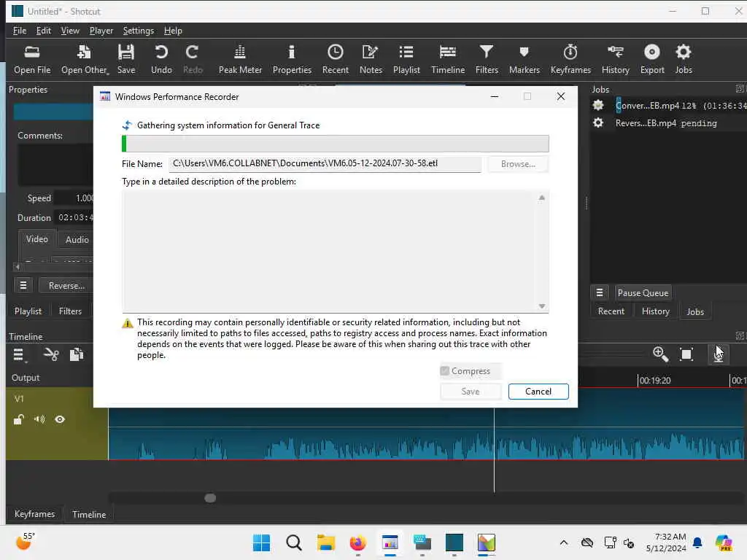Viewport: 747px width, 560px height.
Task: Toggle lock on track V1
Action: pyautogui.click(x=18, y=419)
